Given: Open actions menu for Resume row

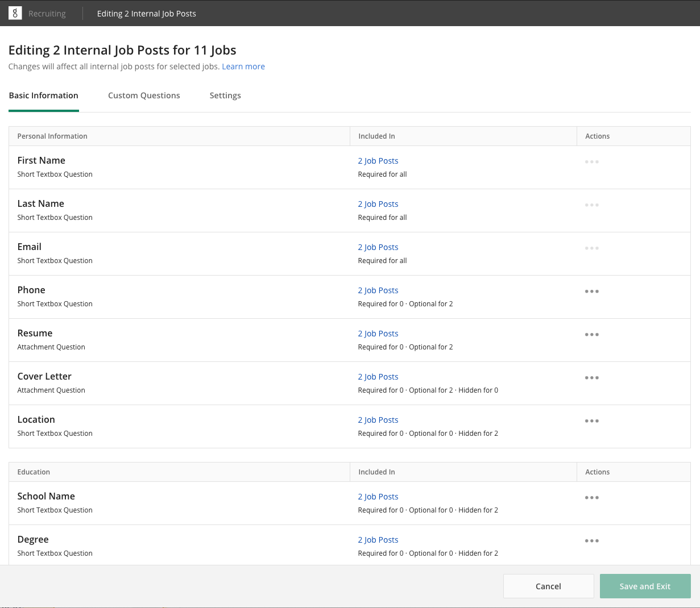Looking at the screenshot, I should click(x=591, y=335).
